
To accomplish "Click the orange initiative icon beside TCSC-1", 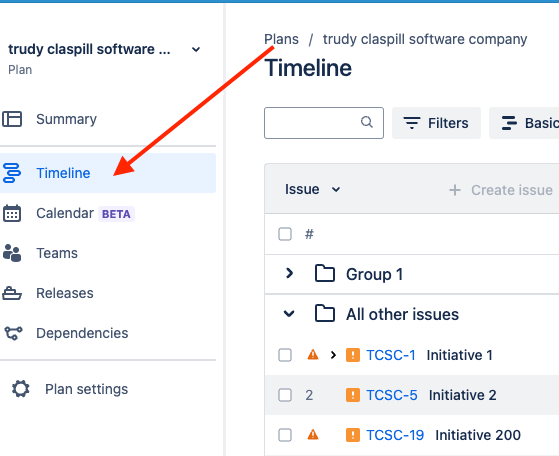I will (x=353, y=355).
